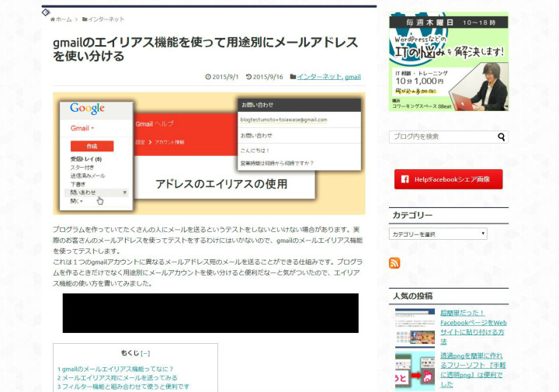Click the black ad block below the intro
Image resolution: width=559 pixels, height=392 pixels.
click(210, 314)
